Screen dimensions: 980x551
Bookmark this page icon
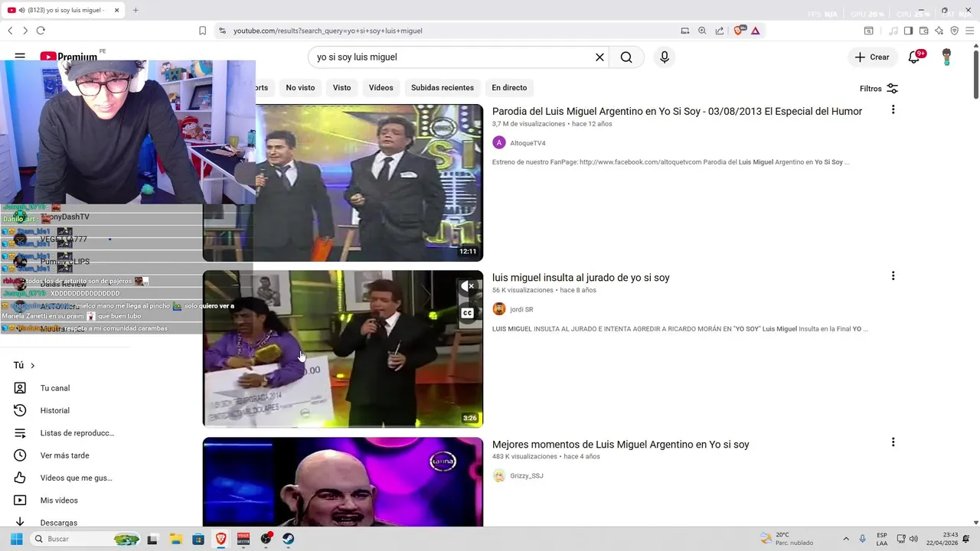202,31
